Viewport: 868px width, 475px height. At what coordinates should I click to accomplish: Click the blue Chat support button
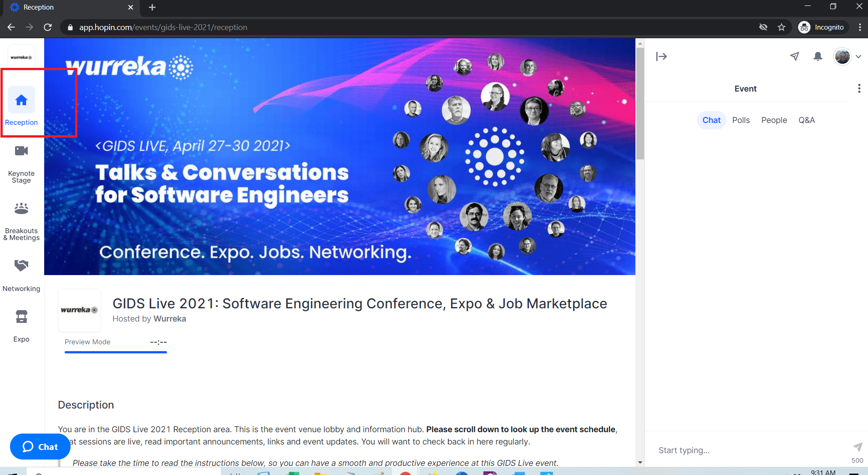[40, 447]
